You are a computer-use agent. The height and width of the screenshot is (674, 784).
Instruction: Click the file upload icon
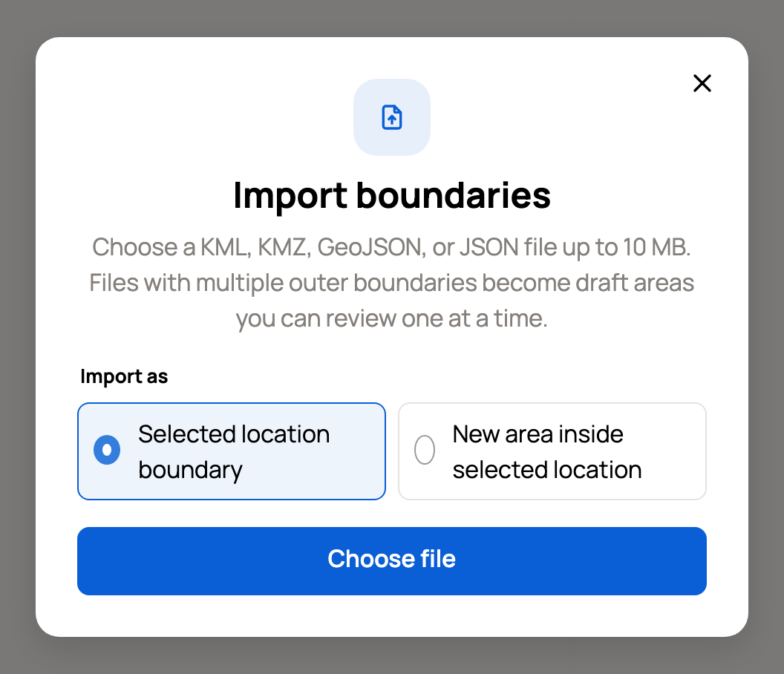(x=392, y=117)
